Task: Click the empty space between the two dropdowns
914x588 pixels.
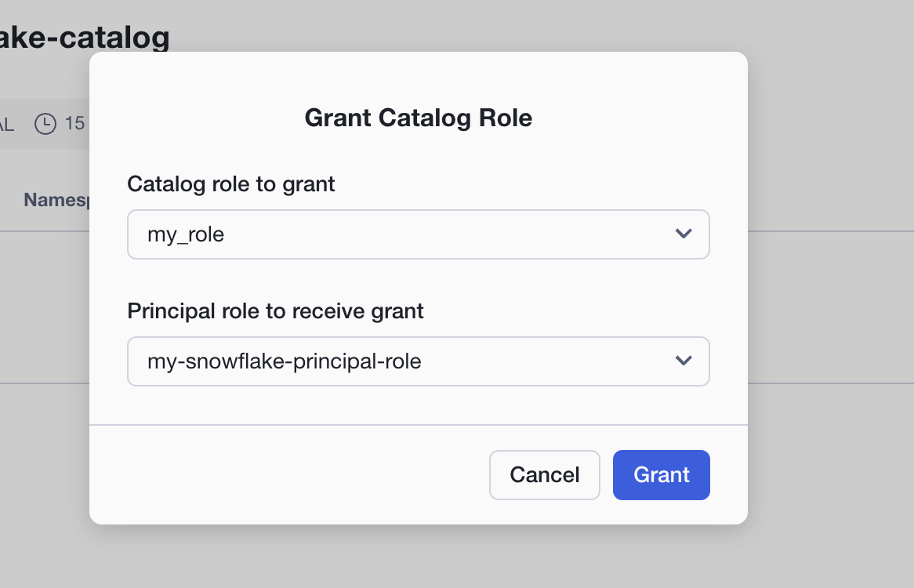Action: click(x=418, y=279)
